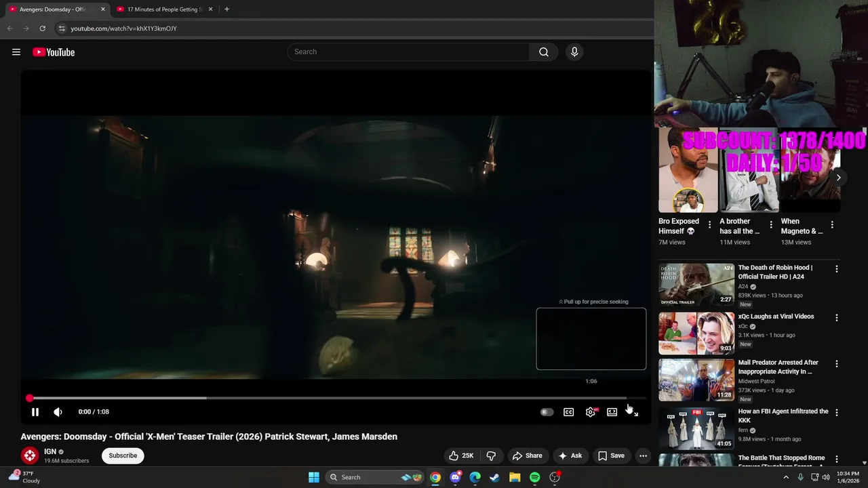Mute the video volume
The image size is (868, 488).
58,411
